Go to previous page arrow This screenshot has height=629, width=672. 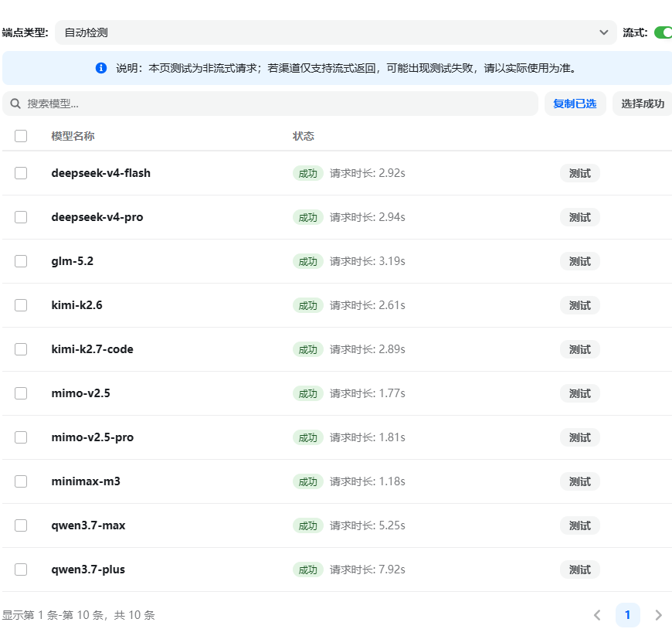[597, 615]
